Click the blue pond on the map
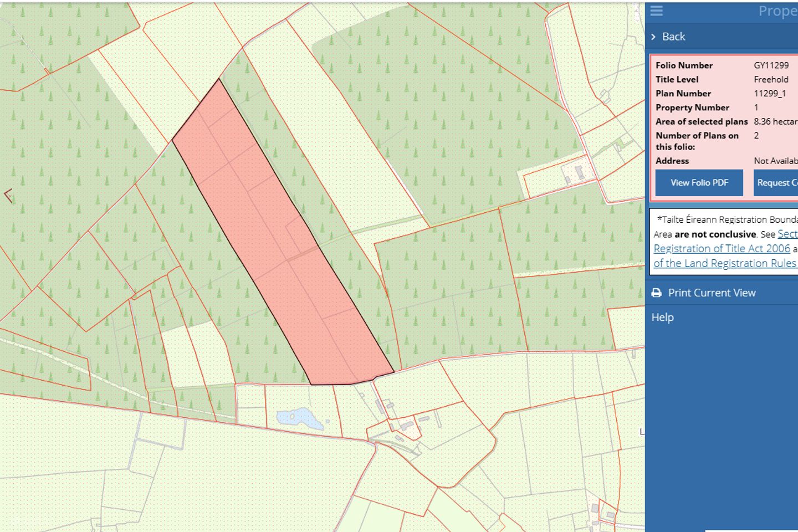 coord(300,417)
